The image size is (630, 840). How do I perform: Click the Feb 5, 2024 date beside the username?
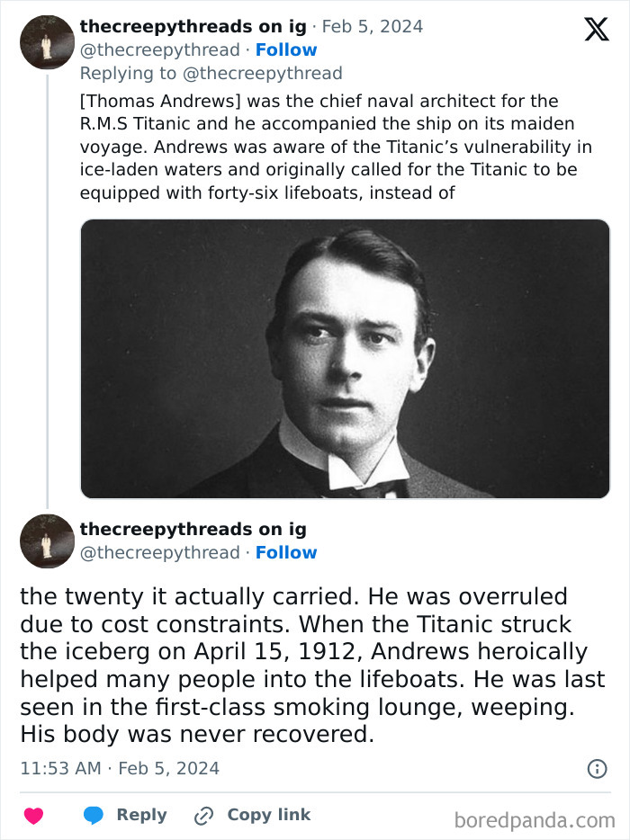(373, 26)
